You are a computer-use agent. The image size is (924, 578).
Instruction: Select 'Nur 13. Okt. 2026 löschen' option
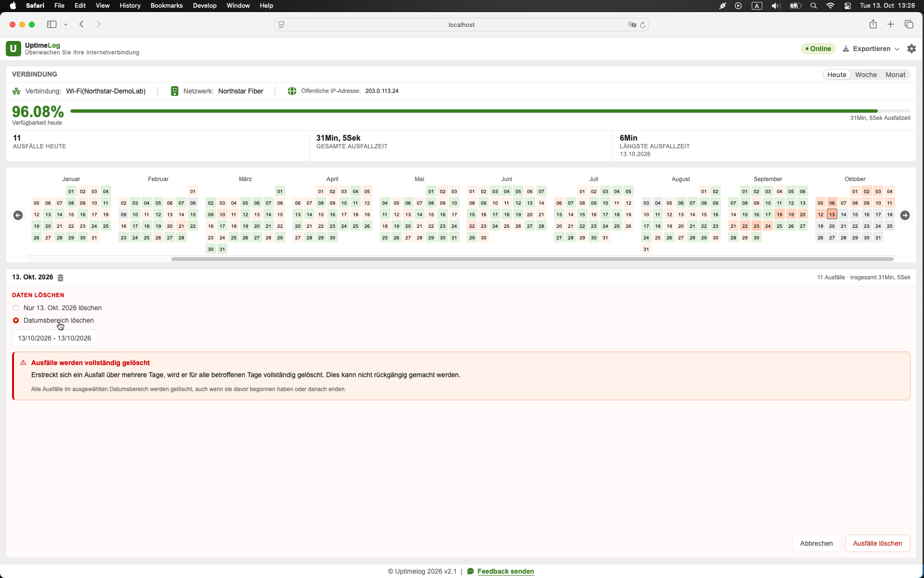coord(57,308)
